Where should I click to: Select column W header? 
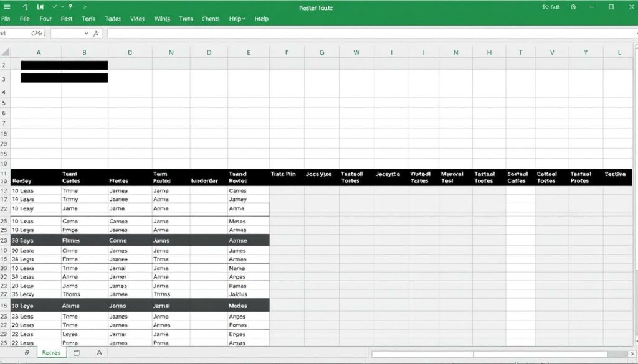tap(356, 52)
